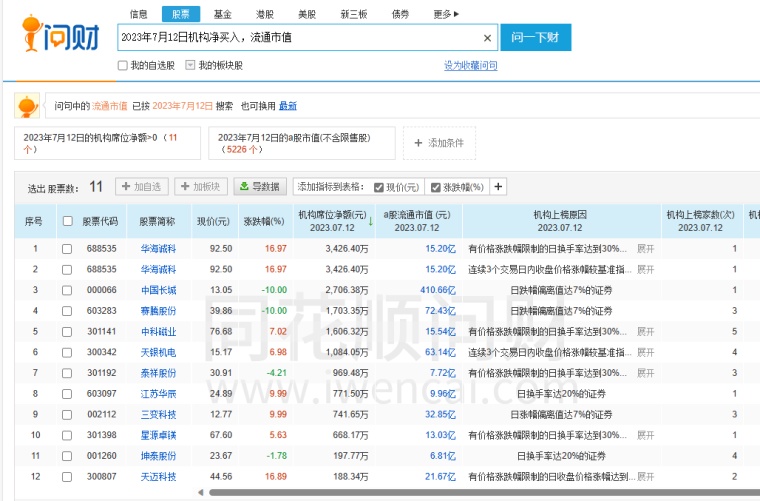This screenshot has width=760, height=501.
Task: Click the 导数据 export button
Action: click(x=260, y=187)
